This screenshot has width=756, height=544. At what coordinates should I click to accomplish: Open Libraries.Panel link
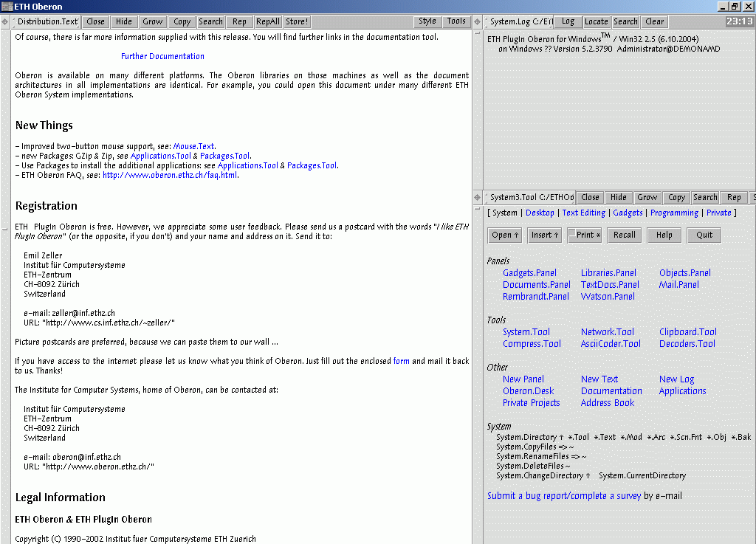coord(608,272)
